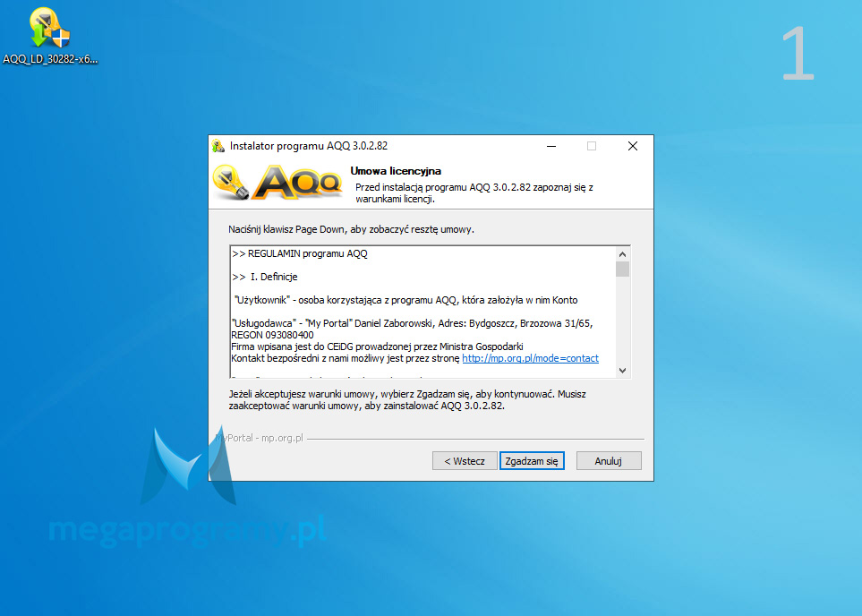862x616 pixels.
Task: Click the 'Instalator programu AQQ 3.0.2.82' window title
Action: [x=309, y=146]
